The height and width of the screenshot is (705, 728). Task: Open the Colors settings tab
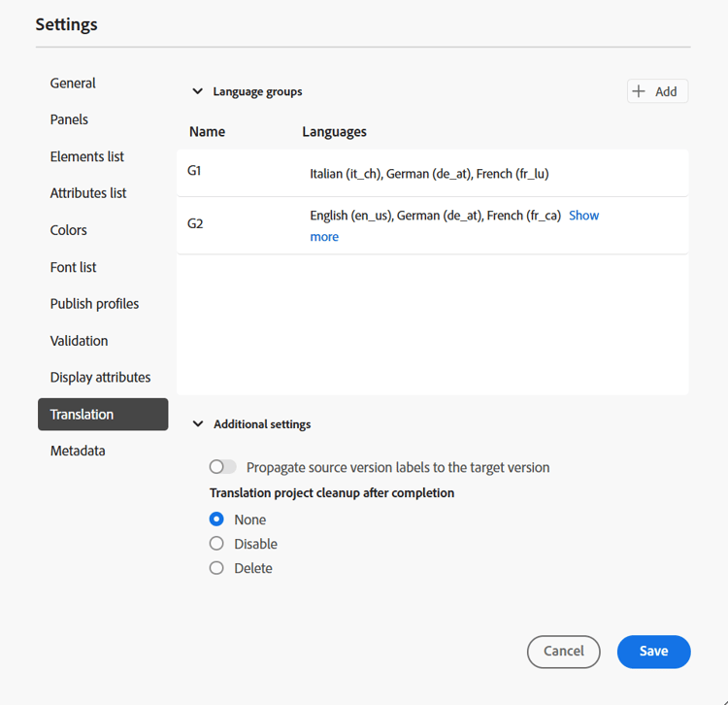click(69, 230)
